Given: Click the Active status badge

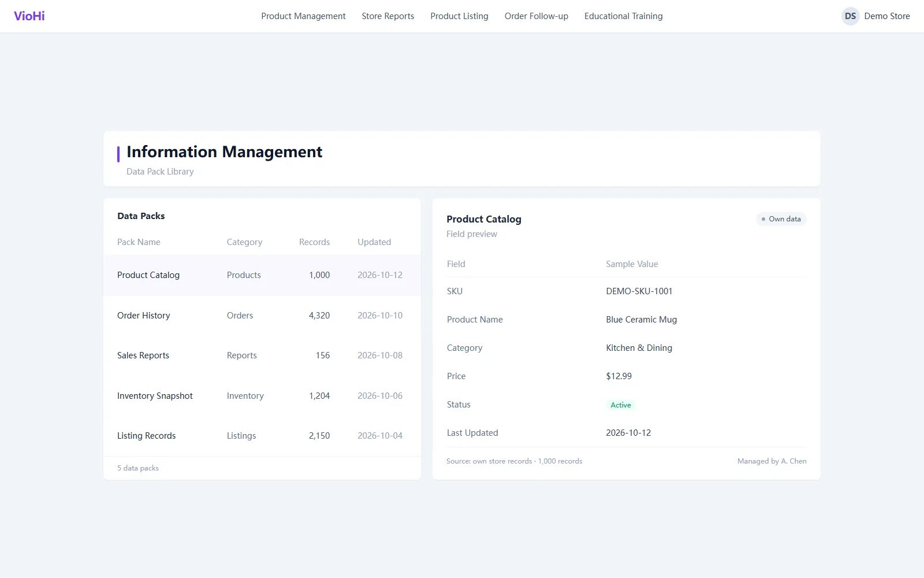Looking at the screenshot, I should (x=621, y=405).
